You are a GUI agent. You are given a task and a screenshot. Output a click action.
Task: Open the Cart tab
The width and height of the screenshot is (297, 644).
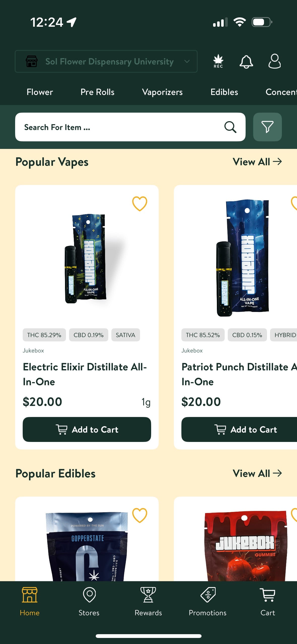(x=268, y=601)
